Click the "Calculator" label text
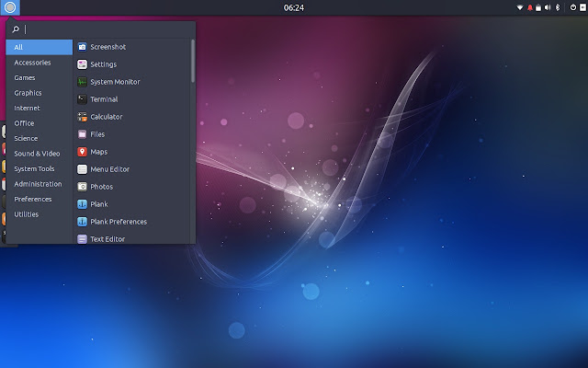Screen dimensions: 588x368 pyautogui.click(x=107, y=117)
